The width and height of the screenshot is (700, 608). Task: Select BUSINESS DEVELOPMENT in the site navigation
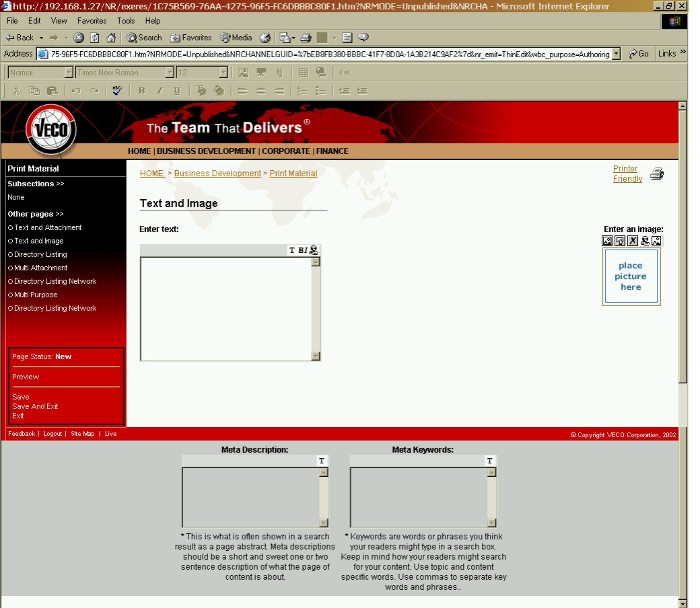(x=206, y=151)
